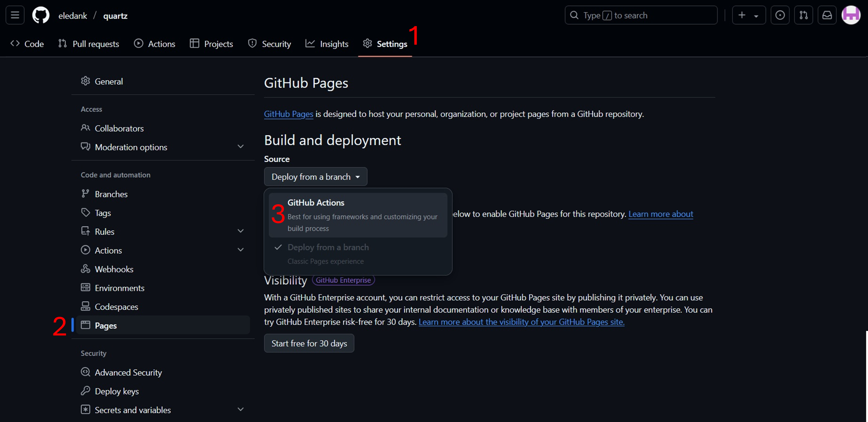This screenshot has width=868, height=422.
Task: Click the Deploy keys key icon
Action: pos(85,391)
